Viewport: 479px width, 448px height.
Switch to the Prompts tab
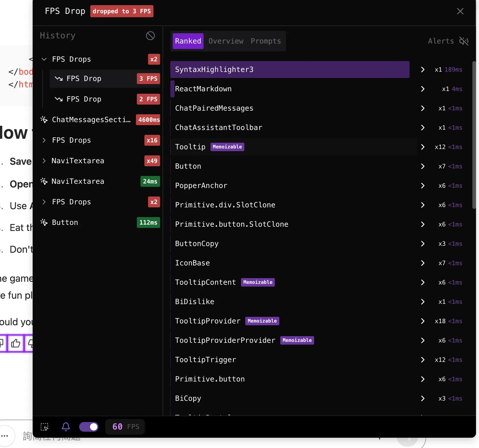point(266,41)
